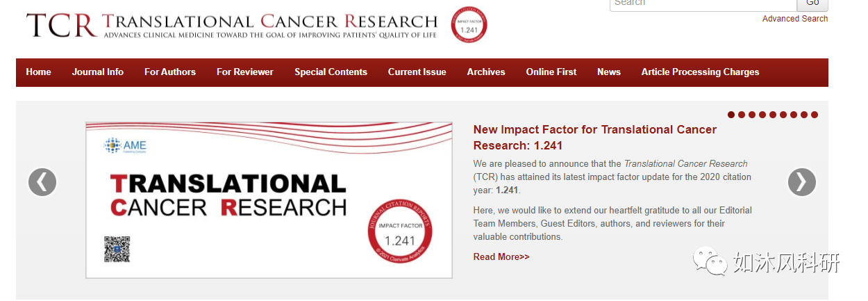Viewport: 868px width, 301px height.
Task: Open News menu item
Action: pos(609,72)
